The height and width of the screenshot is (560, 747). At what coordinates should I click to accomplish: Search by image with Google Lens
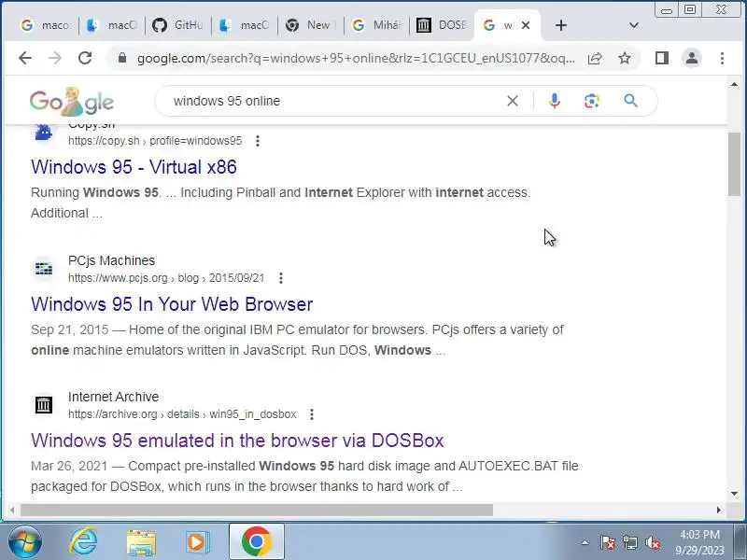592,101
